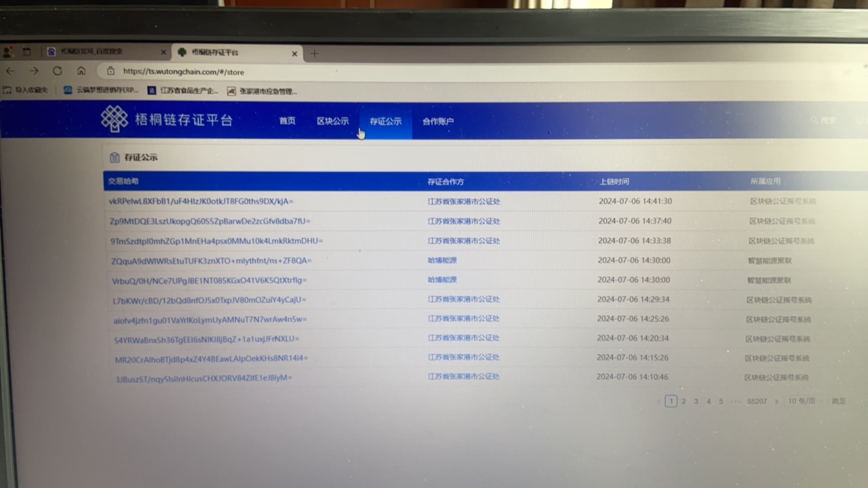Open the 区块公示 navigation item
The image size is (868, 488).
pyautogui.click(x=333, y=121)
